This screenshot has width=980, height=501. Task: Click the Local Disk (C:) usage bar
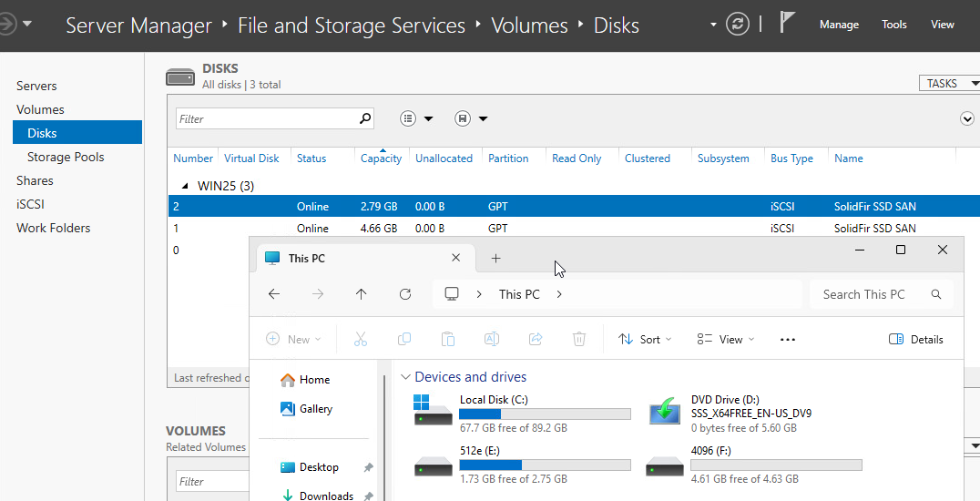[545, 414]
